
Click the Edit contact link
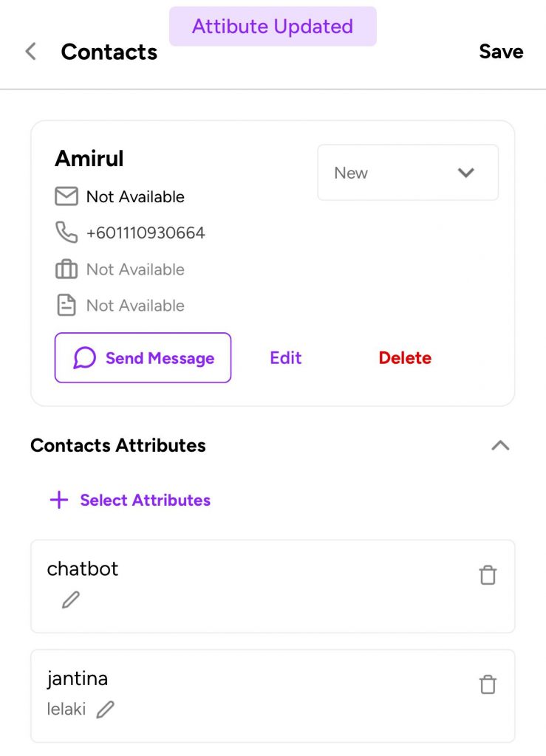(285, 358)
